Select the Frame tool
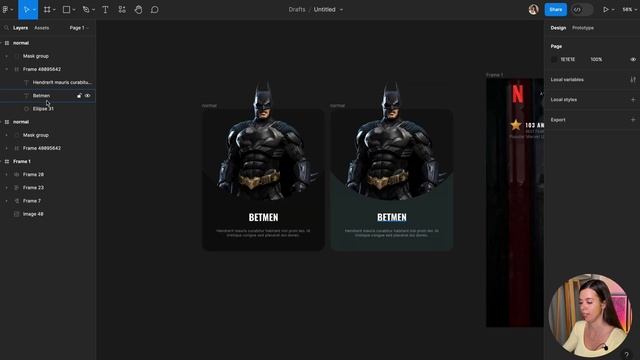This screenshot has width=640, height=360. pyautogui.click(x=47, y=9)
